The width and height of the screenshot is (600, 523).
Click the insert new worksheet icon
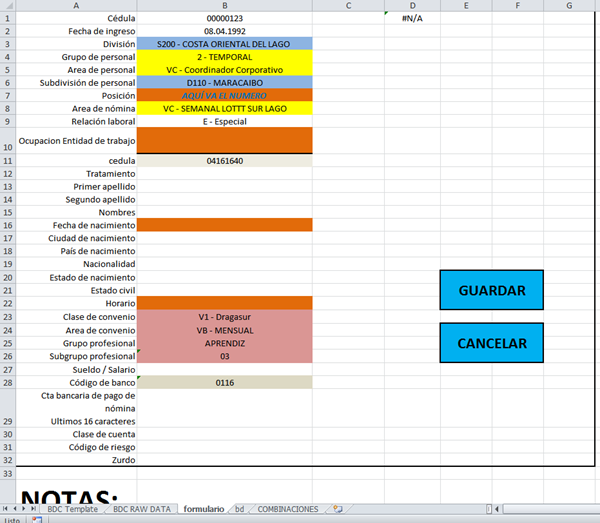coord(338,509)
